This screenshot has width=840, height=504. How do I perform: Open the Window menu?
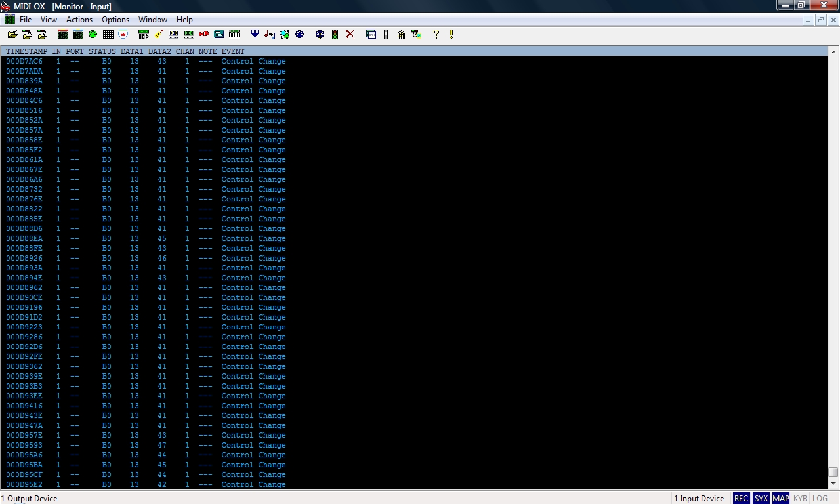click(x=153, y=20)
